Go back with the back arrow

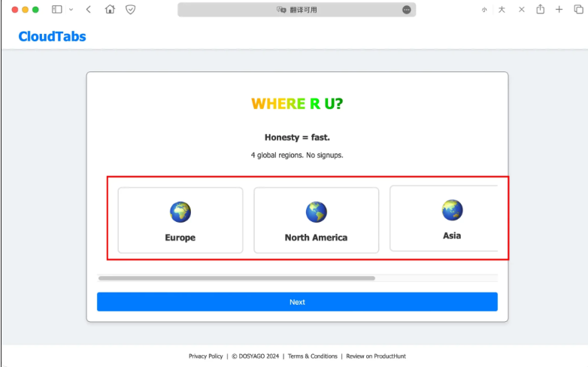click(x=89, y=10)
